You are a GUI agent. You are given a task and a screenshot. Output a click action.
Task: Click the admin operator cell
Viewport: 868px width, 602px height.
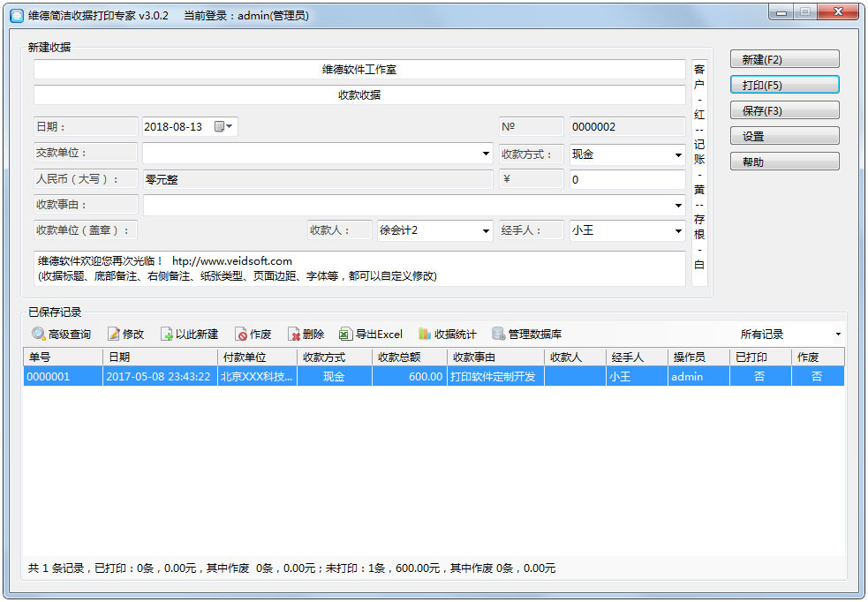tap(698, 377)
